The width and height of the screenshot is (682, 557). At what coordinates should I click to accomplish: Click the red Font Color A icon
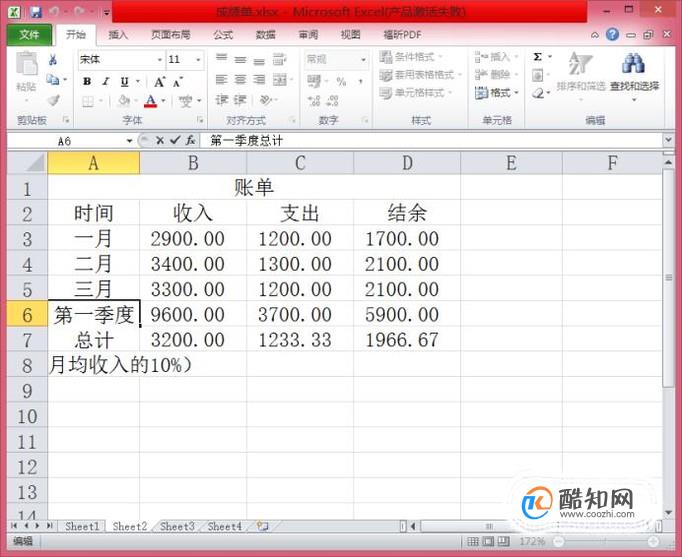click(x=150, y=101)
